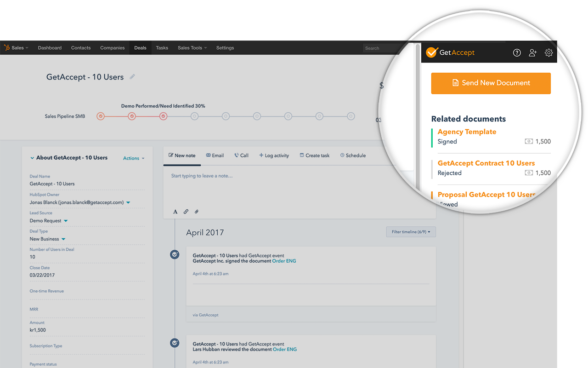588x368 pixels.
Task: Click April 2017 timeline heading
Action: click(205, 232)
